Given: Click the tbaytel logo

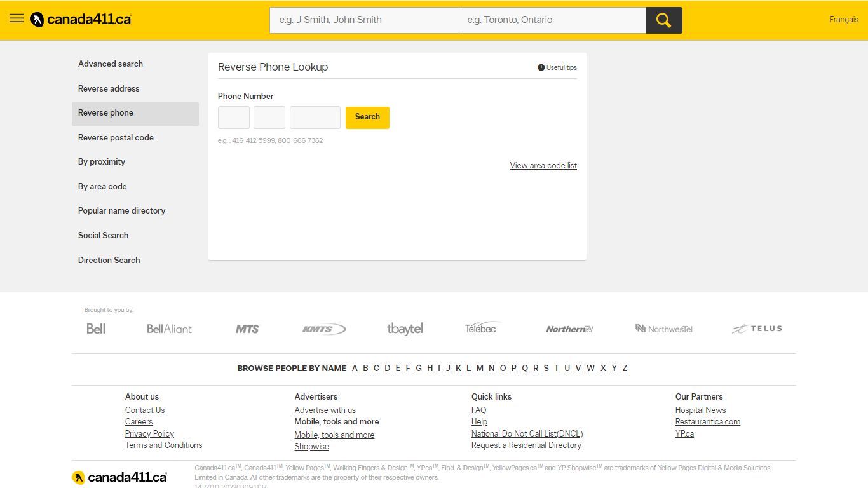Looking at the screenshot, I should (405, 329).
